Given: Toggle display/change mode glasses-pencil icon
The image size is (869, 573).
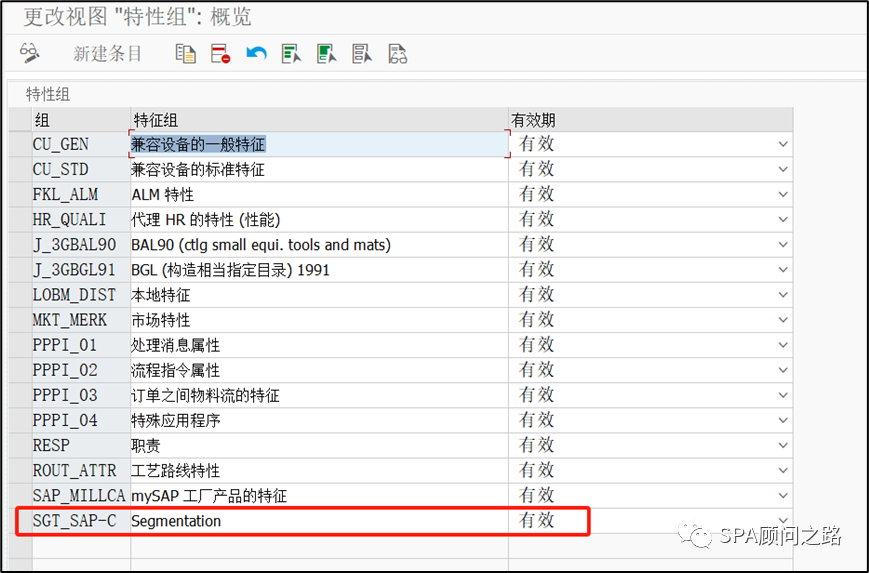Looking at the screenshot, I should pyautogui.click(x=29, y=53).
